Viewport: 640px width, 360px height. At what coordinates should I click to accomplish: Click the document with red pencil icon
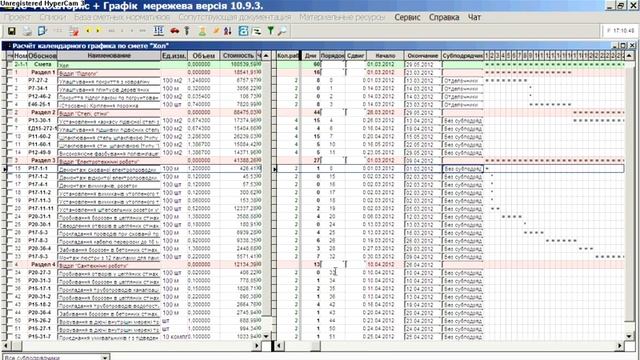point(74,31)
